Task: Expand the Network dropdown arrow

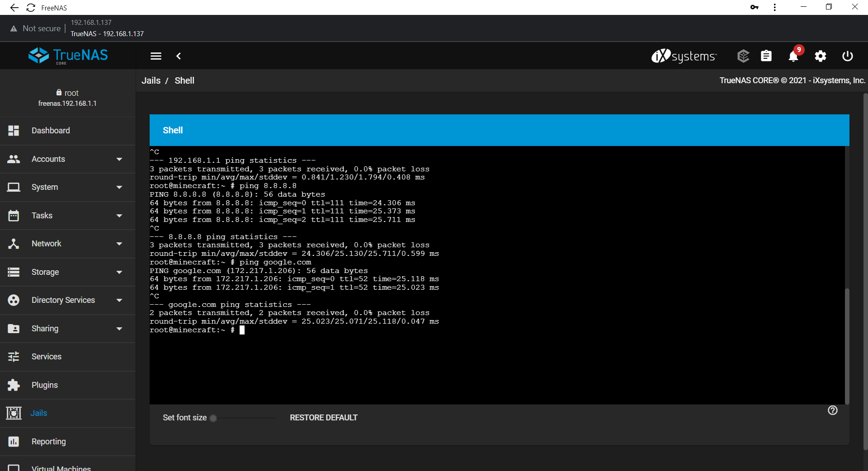Action: (119, 244)
